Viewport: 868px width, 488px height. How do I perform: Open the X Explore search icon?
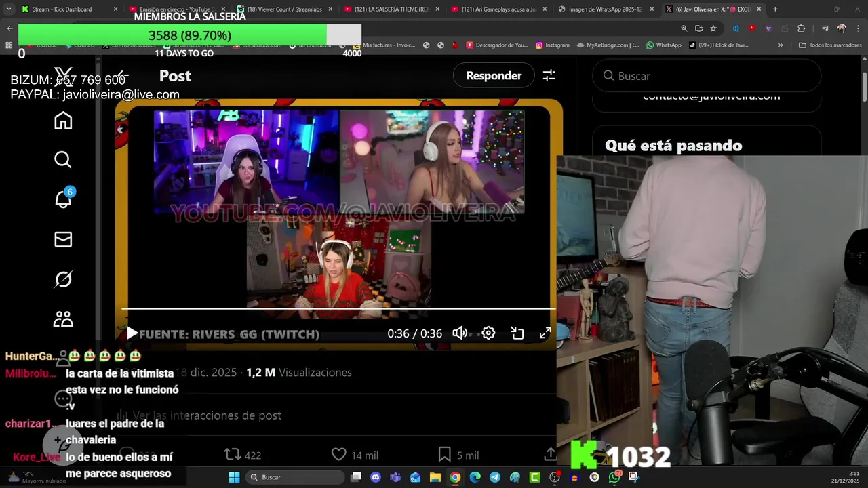click(x=63, y=160)
